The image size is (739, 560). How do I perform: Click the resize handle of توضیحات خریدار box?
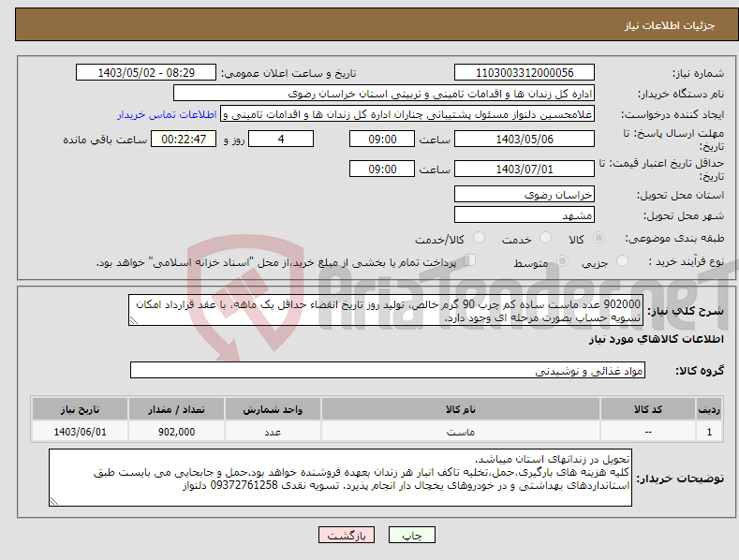click(54, 502)
